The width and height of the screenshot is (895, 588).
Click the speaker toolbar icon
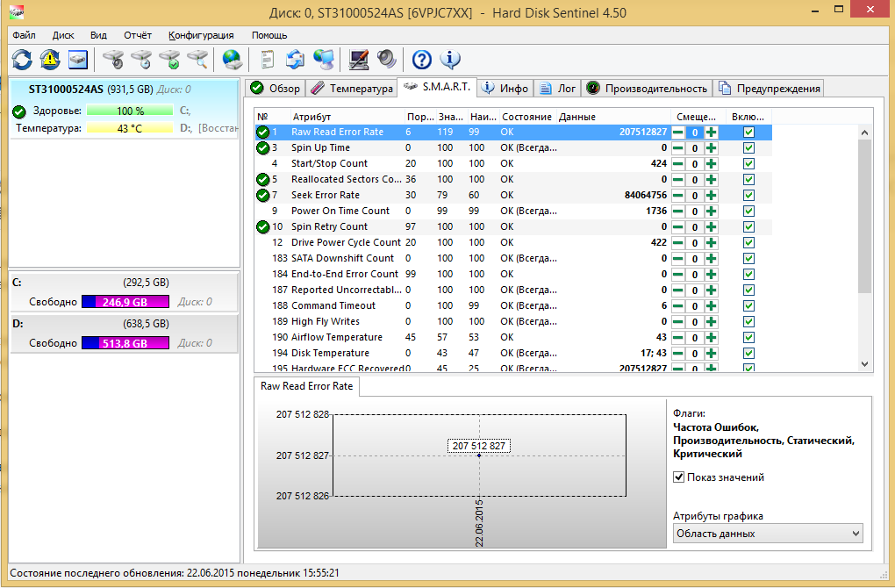[x=387, y=60]
